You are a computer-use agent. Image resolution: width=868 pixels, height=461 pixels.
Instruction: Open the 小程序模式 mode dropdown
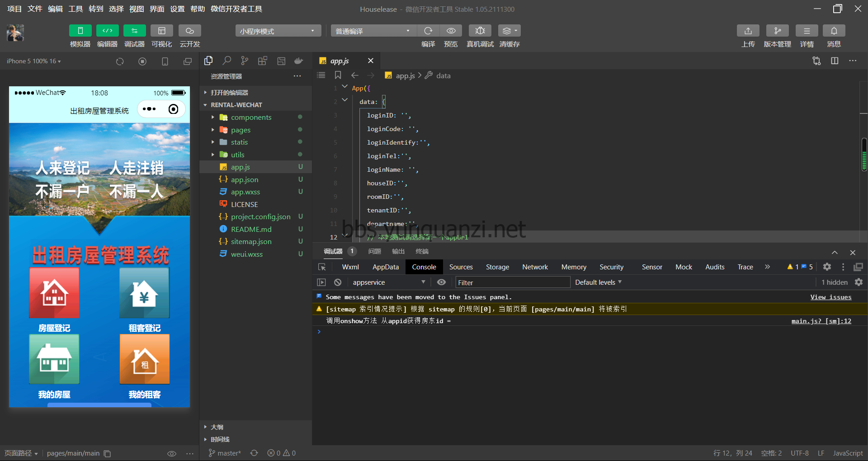coord(278,31)
